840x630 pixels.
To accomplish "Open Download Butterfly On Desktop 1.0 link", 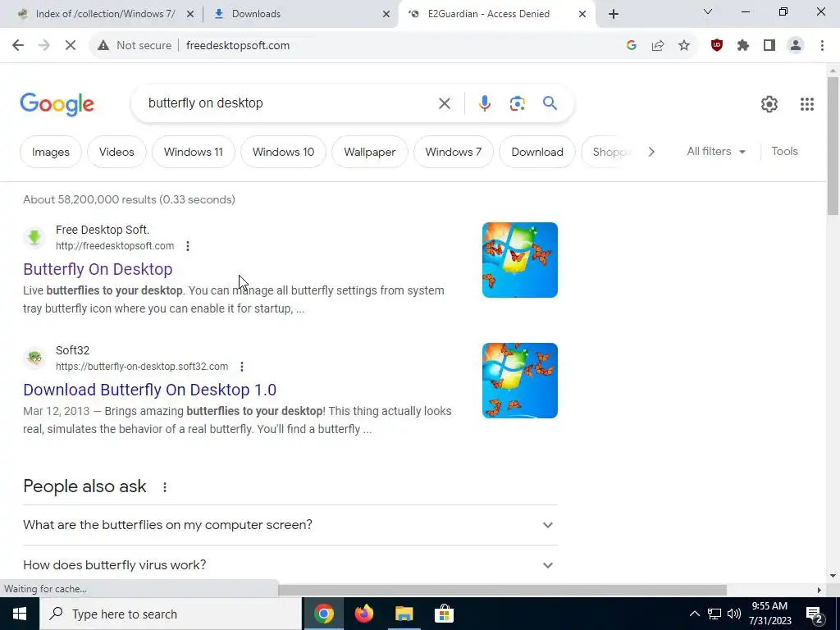I will tap(149, 390).
